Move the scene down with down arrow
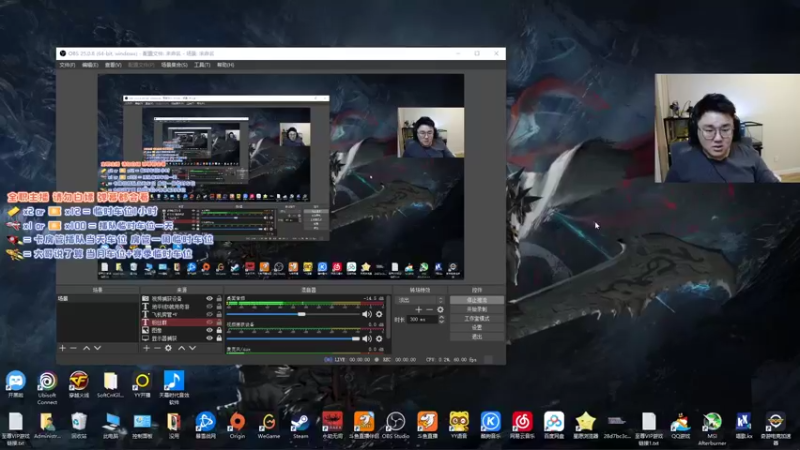Viewport: 800px width, 450px height. click(x=97, y=348)
